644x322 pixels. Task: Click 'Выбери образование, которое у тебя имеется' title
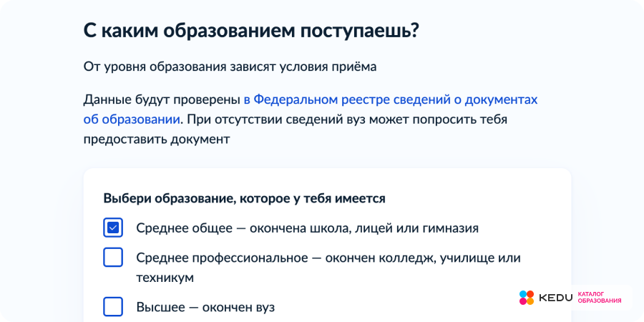click(245, 198)
